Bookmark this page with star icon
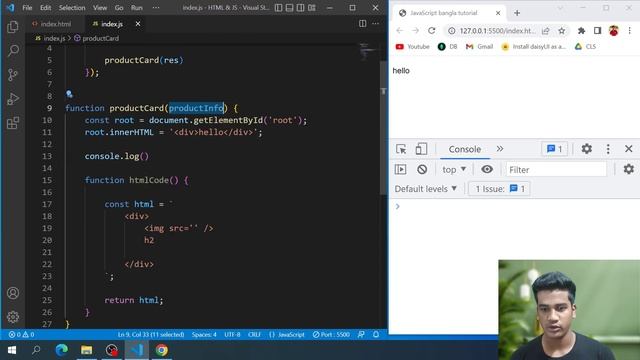The width and height of the screenshot is (640, 360). tap(562, 31)
